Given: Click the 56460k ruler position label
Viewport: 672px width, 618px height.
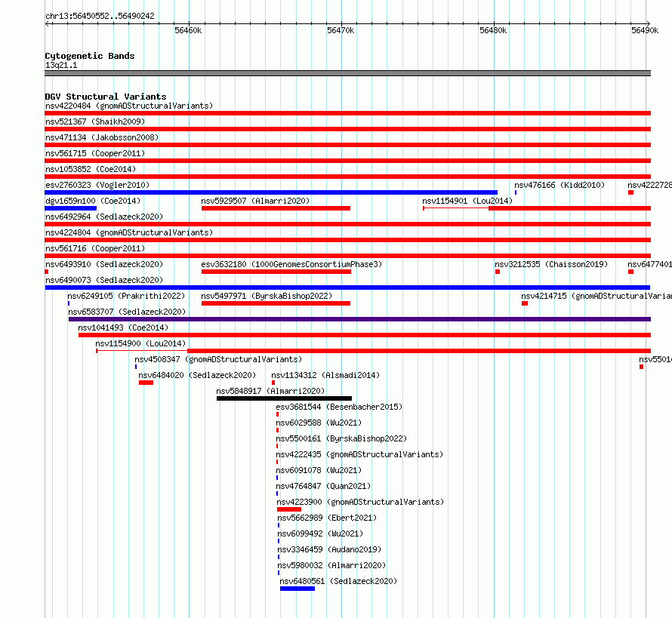Looking at the screenshot, I should point(188,30).
